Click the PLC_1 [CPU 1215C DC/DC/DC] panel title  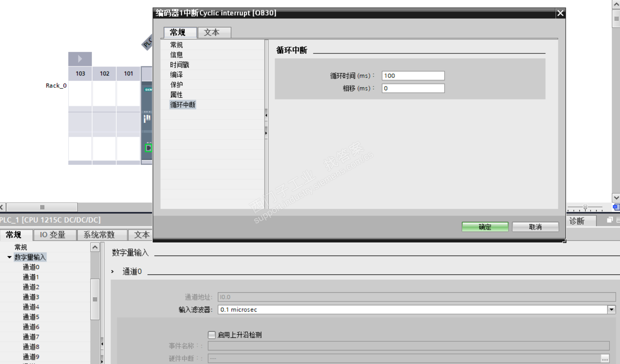pos(50,220)
